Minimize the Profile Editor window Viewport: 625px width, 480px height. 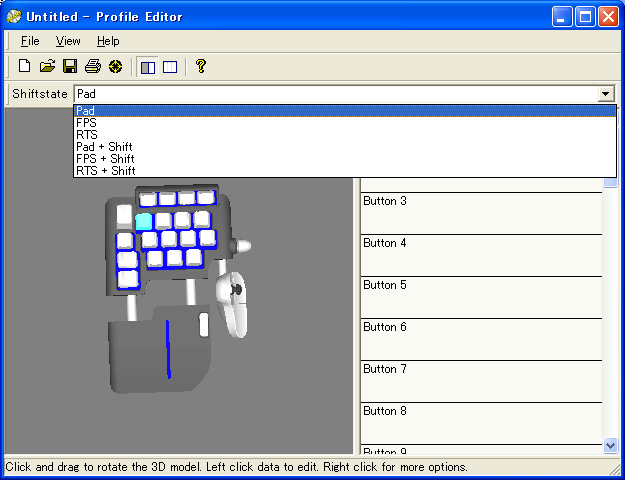[x=562, y=17]
